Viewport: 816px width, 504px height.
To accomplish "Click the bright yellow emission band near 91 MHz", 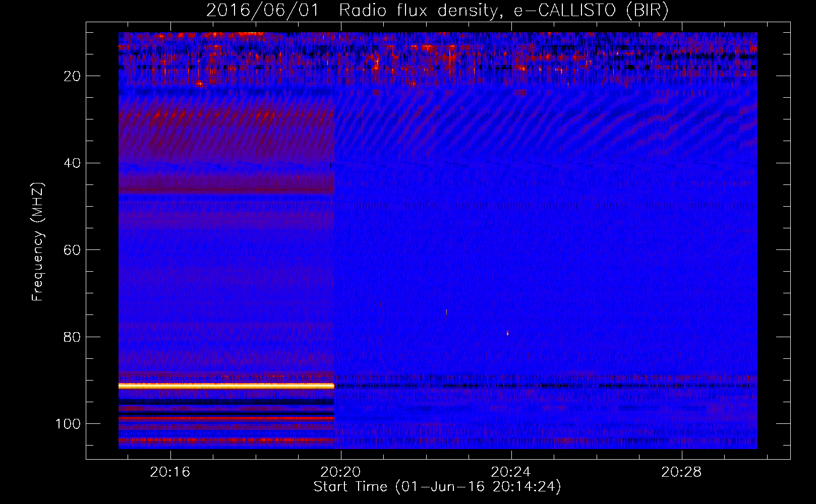I will [x=226, y=386].
